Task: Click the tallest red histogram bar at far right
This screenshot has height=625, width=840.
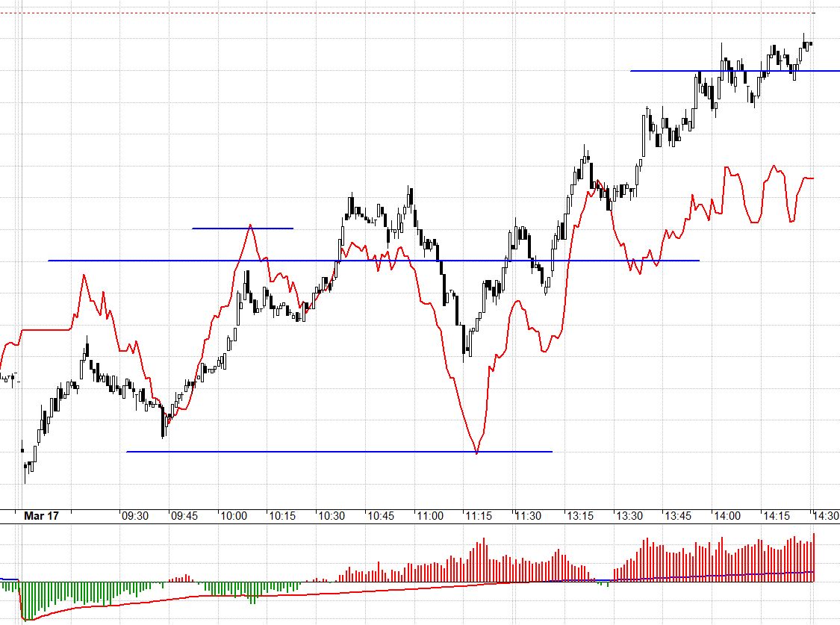Action: (813, 557)
